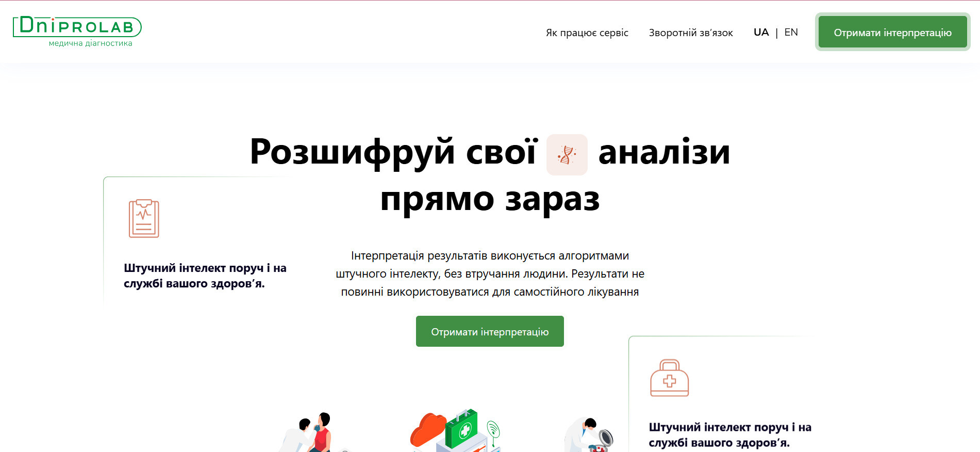This screenshot has height=452, width=980.
Task: Click the AI interpretation disclaimer paragraph
Action: point(490,273)
